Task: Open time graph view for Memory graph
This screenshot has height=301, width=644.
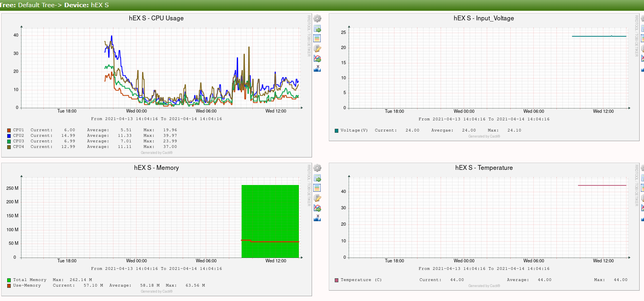Action: click(317, 188)
